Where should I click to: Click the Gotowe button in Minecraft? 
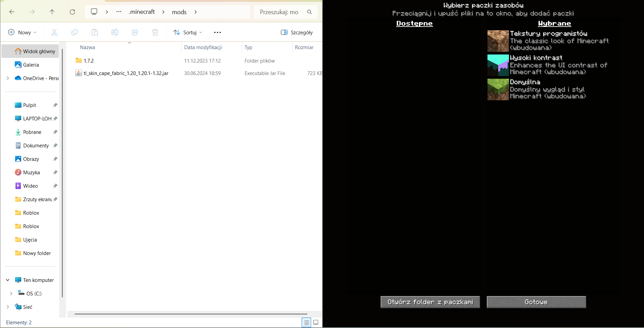[536, 302]
